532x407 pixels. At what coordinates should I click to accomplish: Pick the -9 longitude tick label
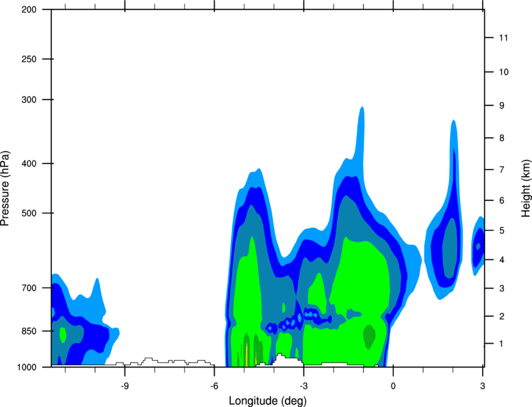pyautogui.click(x=125, y=386)
